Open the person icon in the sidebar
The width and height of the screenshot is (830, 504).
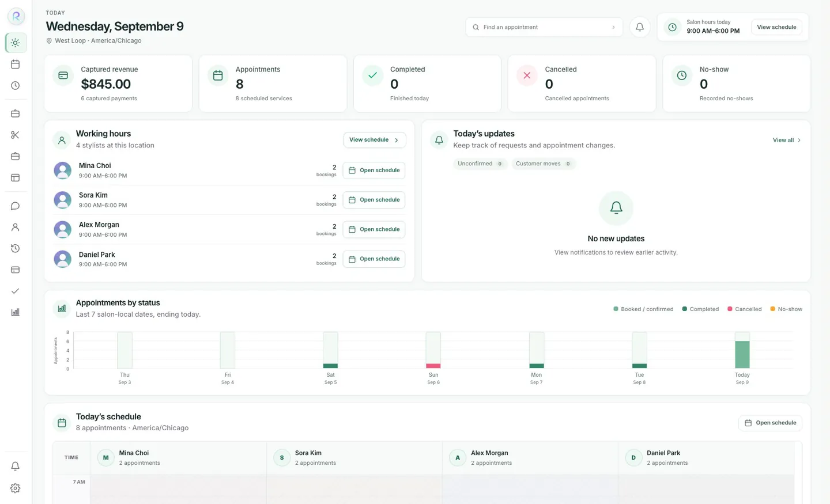[x=16, y=227]
